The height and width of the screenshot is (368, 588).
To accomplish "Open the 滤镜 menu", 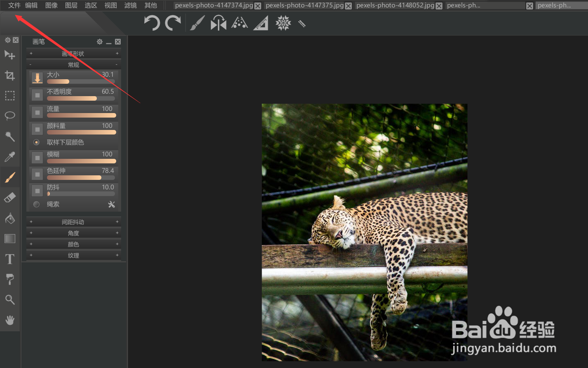I will [x=131, y=5].
